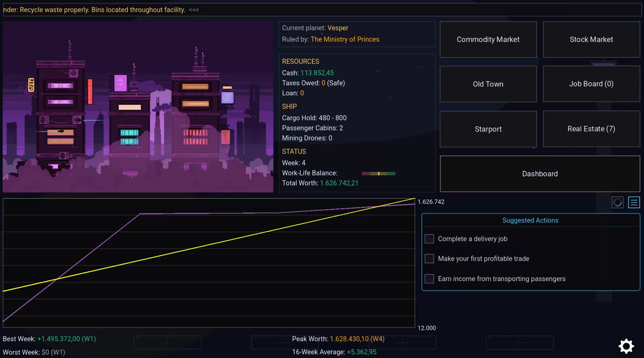The width and height of the screenshot is (644, 358).
Task: Select the list view icon above Suggested Actions
Action: tap(634, 202)
